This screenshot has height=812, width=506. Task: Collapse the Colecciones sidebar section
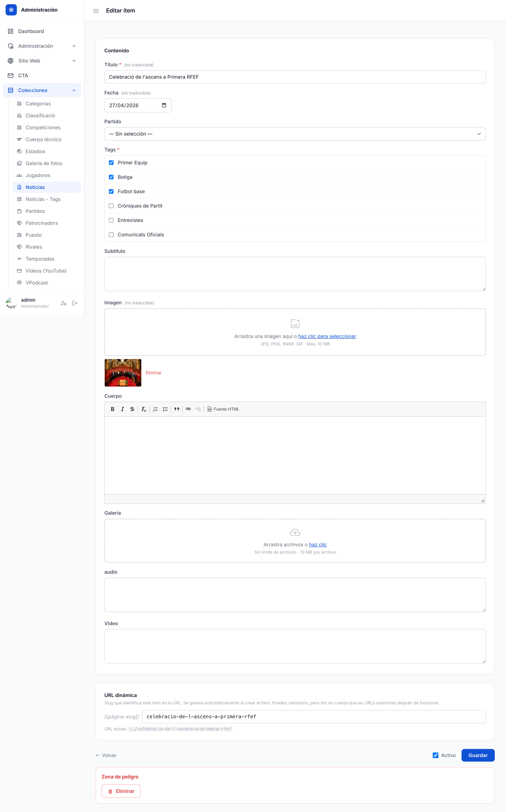[42, 90]
